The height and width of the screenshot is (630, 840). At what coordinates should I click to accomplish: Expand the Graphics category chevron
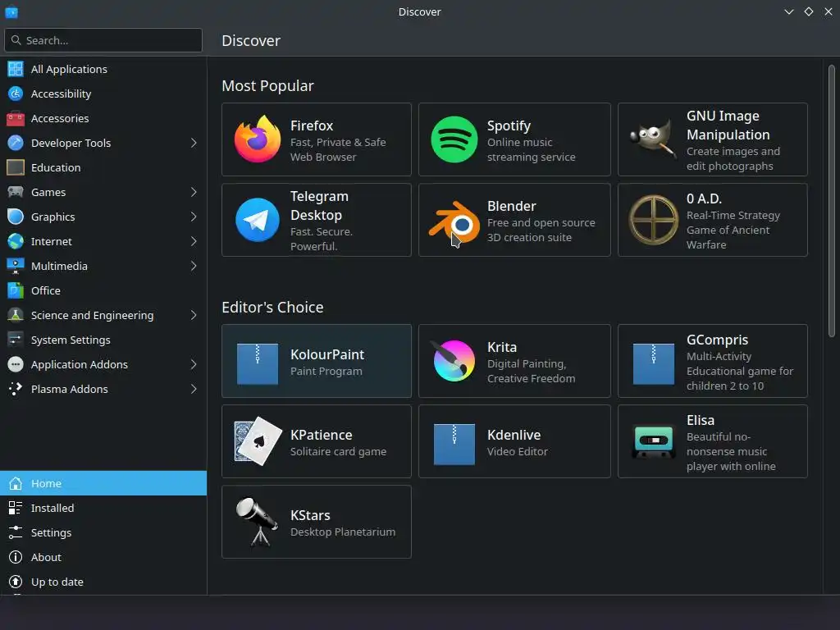(x=194, y=217)
